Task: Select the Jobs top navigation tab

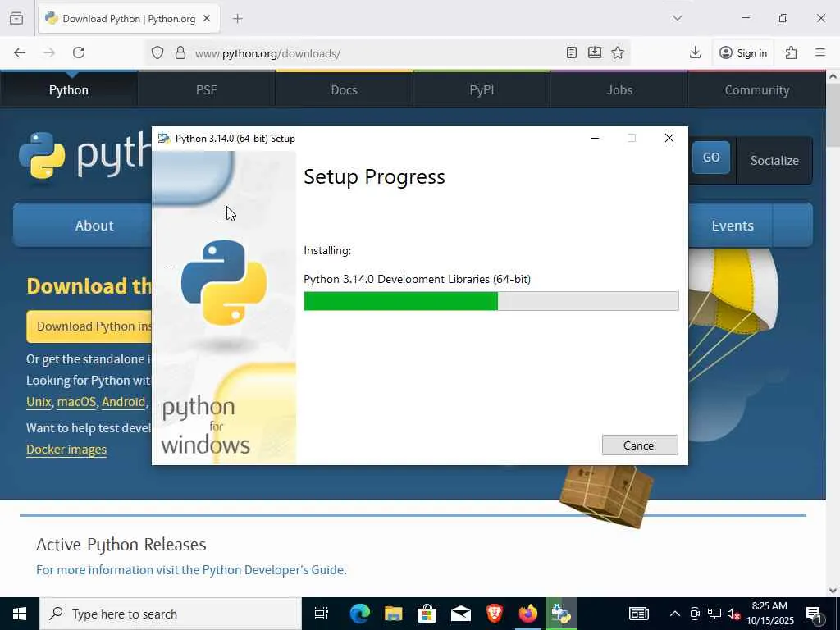Action: (x=619, y=90)
